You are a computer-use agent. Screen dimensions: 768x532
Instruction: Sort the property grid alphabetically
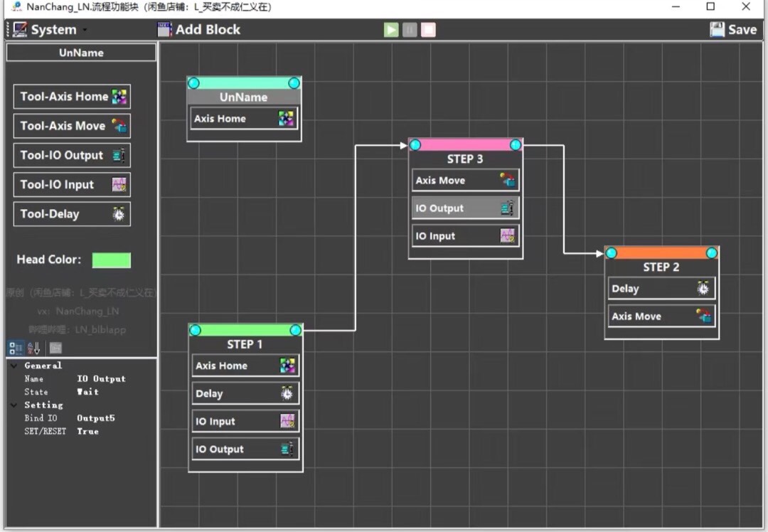[33, 349]
